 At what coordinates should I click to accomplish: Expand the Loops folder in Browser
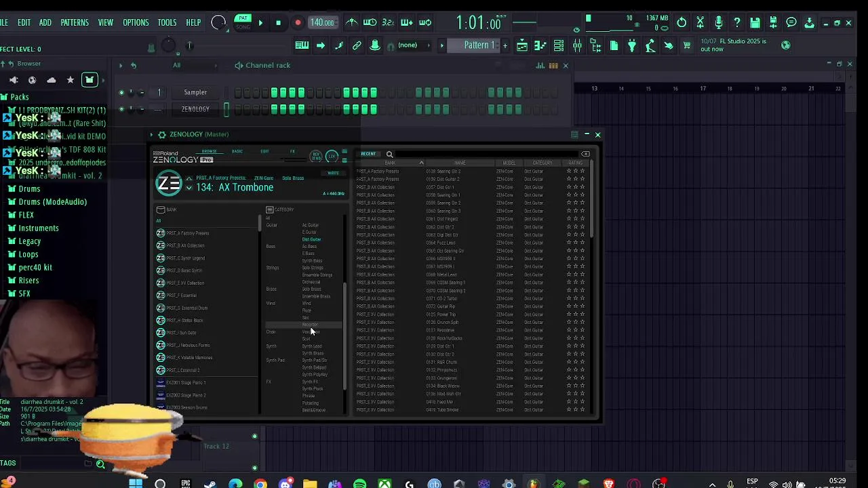[x=28, y=255]
